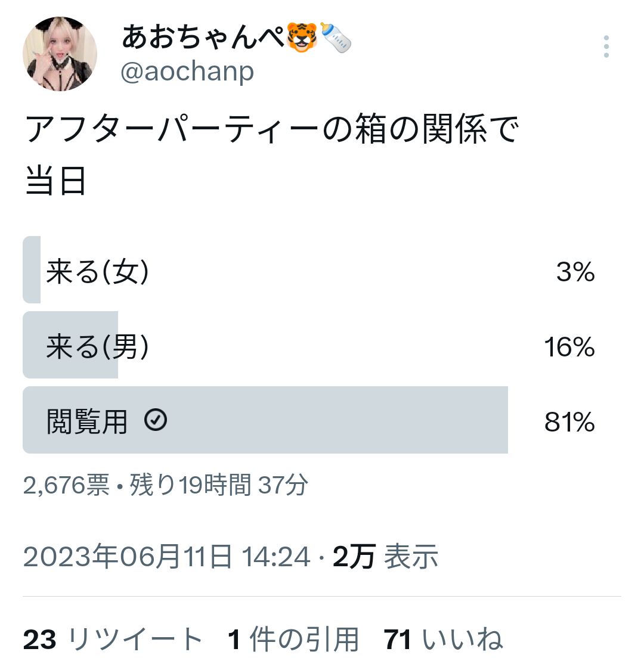This screenshot has height=661, width=644.
Task: Show the 23 リツイート list
Action: [113, 640]
